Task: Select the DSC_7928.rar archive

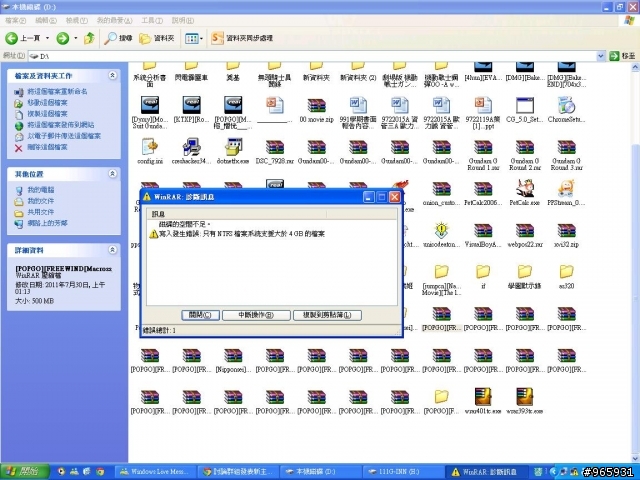Action: coord(275,148)
